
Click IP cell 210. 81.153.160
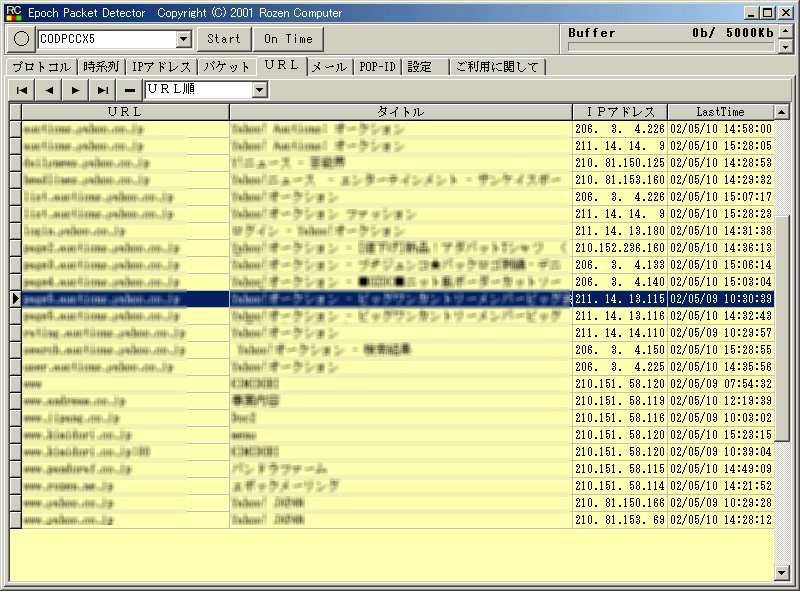point(620,180)
